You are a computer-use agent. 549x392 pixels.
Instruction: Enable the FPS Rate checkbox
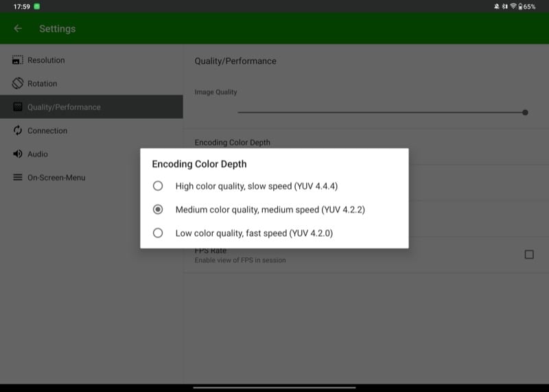click(529, 254)
